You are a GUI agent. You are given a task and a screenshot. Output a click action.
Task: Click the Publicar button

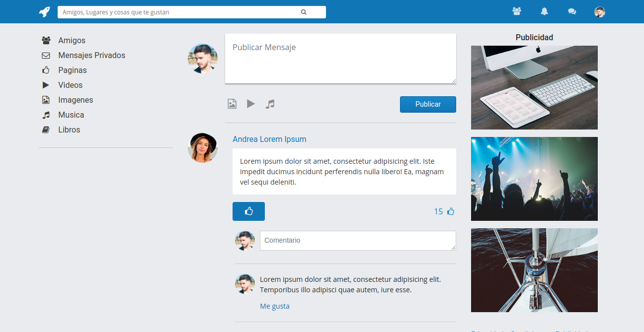click(428, 104)
